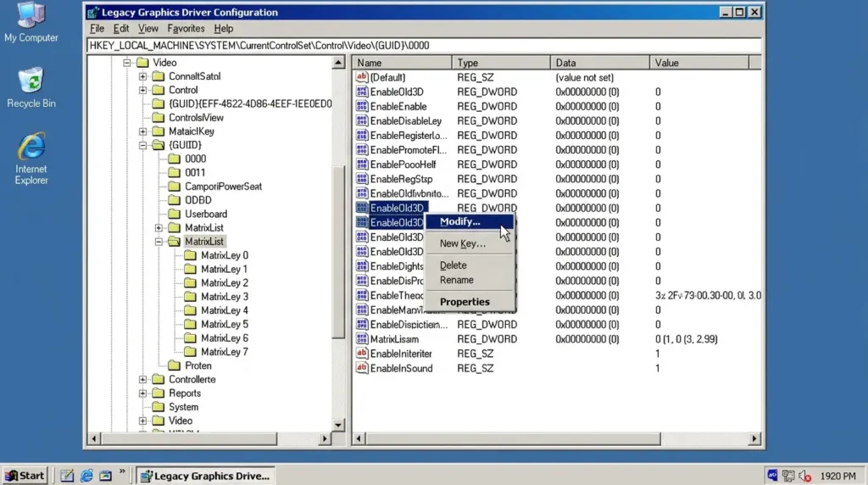Click the registry path address bar
Viewport: 868px width, 485px height.
[424, 46]
